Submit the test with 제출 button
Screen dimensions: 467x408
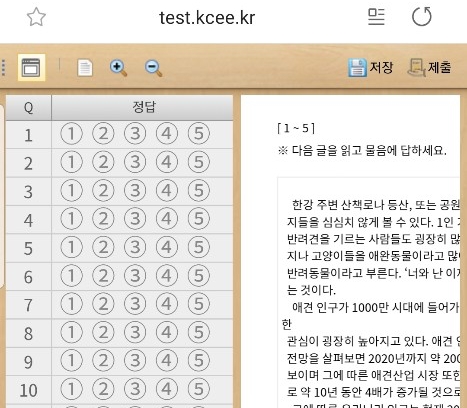click(x=430, y=68)
